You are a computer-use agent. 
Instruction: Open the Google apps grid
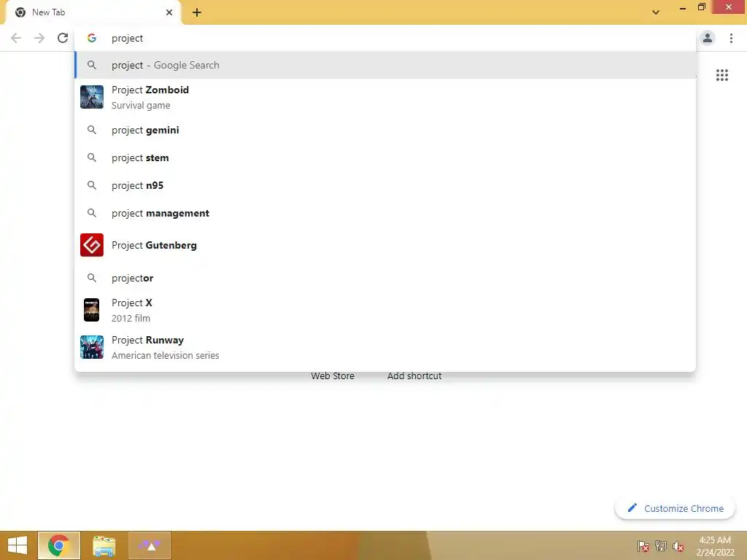[721, 75]
